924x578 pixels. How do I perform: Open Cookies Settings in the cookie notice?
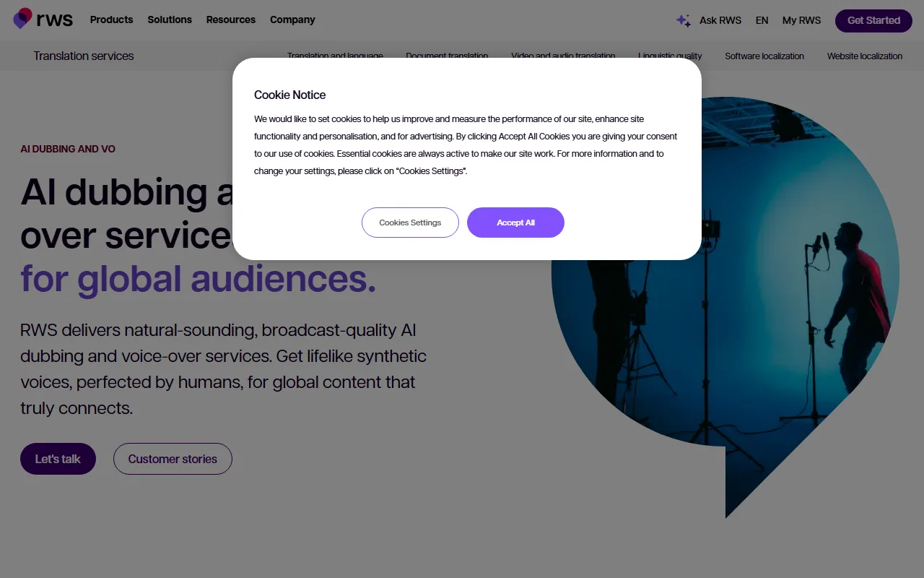tap(410, 223)
